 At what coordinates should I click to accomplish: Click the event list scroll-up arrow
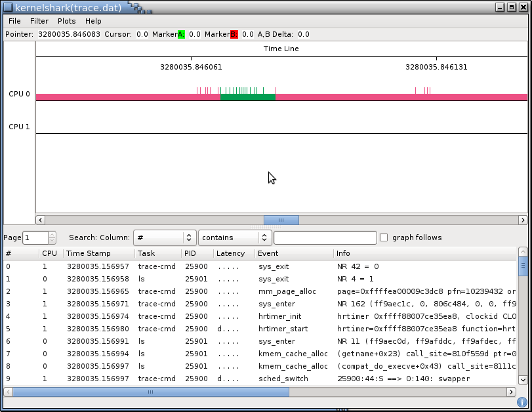tap(523, 251)
